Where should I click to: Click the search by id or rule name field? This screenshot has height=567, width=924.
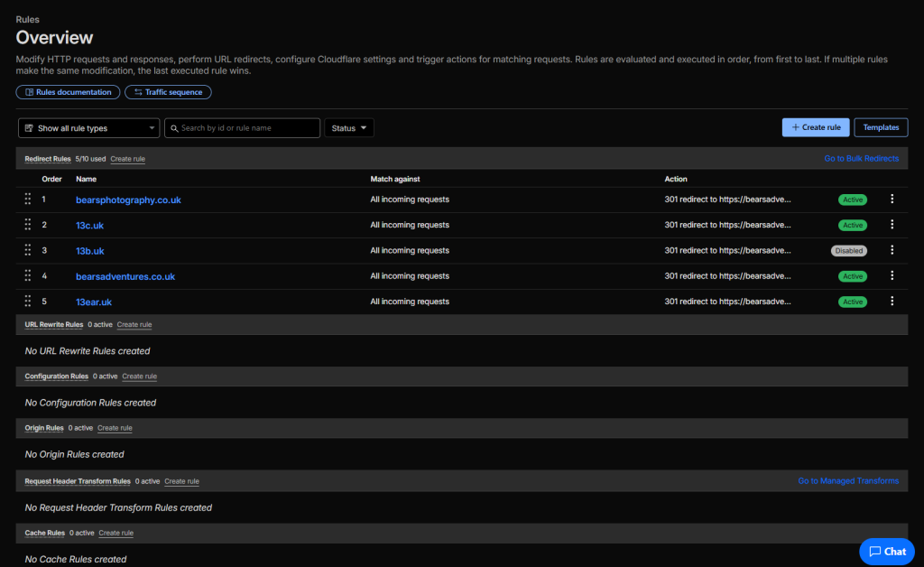point(242,128)
